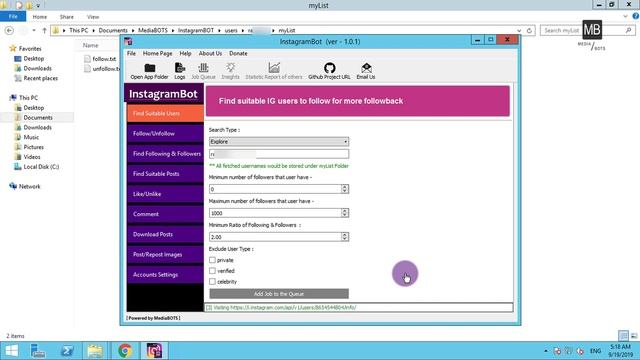640x360 pixels.
Task: Show hidden system tray icons
Action: coord(546,351)
